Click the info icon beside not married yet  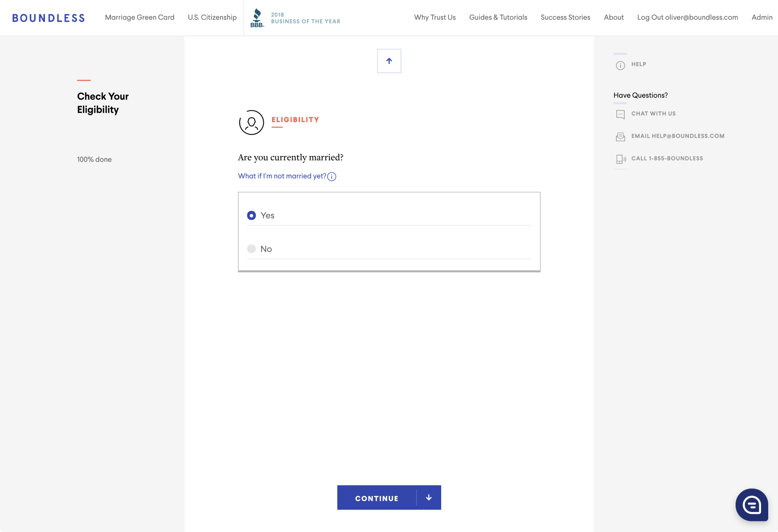tap(332, 176)
